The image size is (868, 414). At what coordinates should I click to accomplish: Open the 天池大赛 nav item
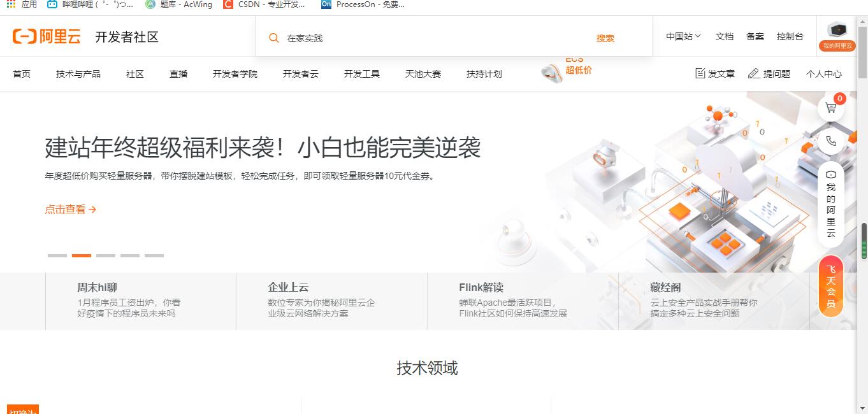click(423, 74)
